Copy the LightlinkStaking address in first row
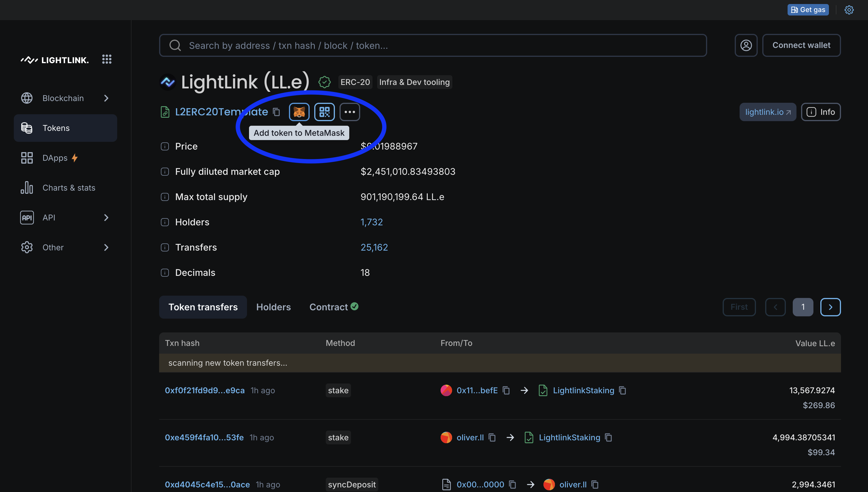The image size is (868, 492). 622,390
